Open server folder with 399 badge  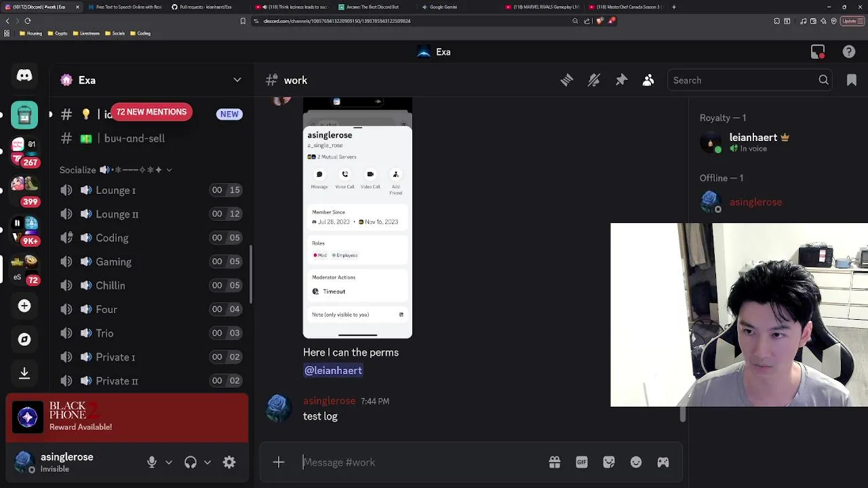[x=24, y=190]
